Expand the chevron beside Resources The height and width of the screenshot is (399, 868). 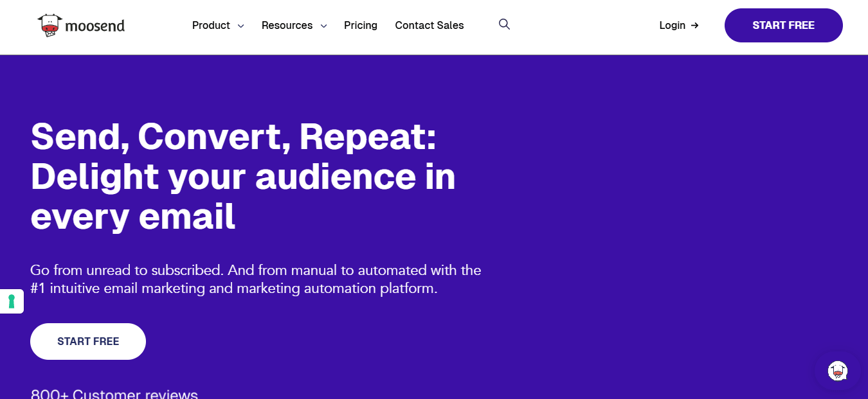323,26
